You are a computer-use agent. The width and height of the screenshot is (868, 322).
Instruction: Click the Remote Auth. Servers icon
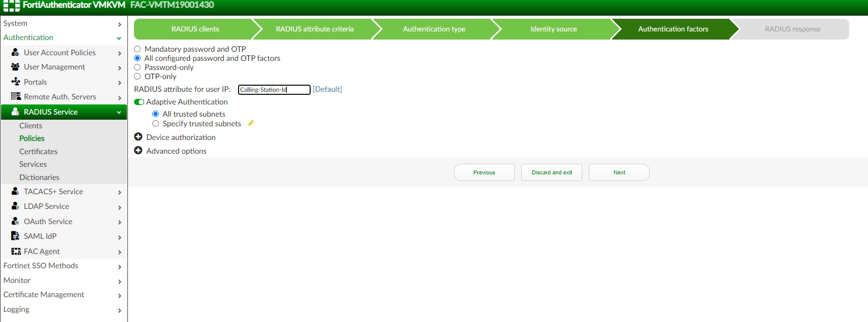pos(15,96)
